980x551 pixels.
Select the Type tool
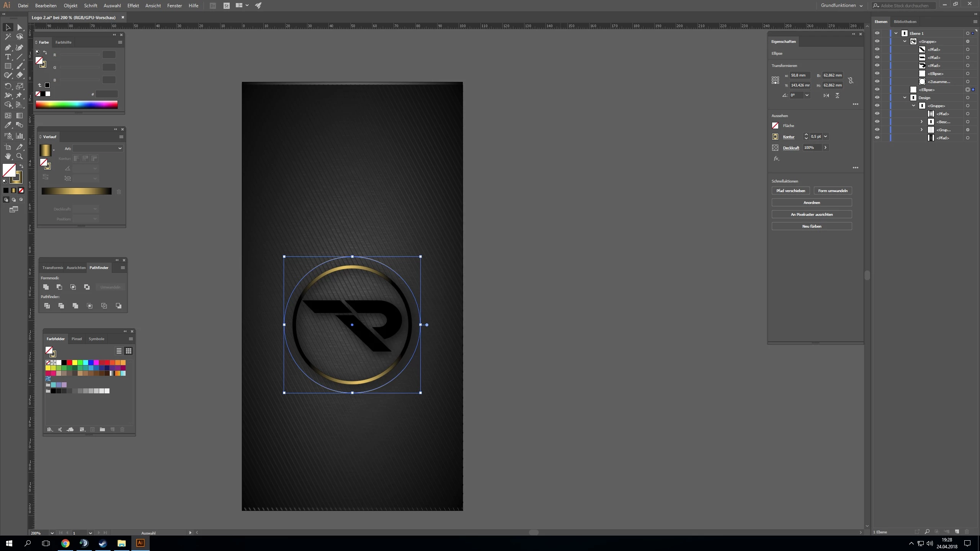point(8,57)
